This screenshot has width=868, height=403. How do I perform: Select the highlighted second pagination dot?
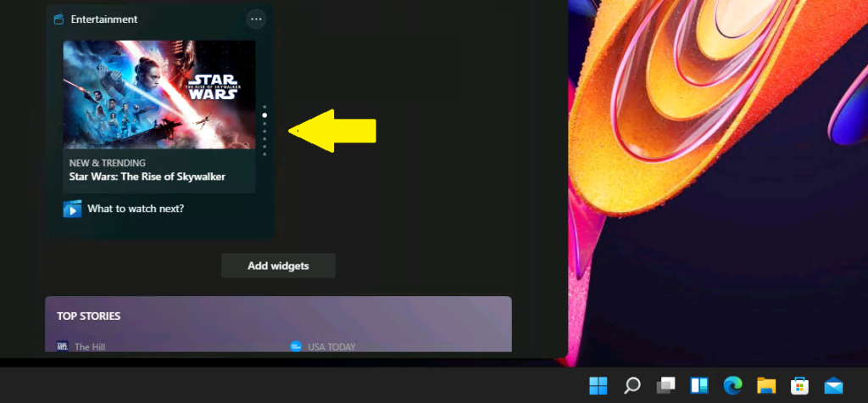[264, 115]
